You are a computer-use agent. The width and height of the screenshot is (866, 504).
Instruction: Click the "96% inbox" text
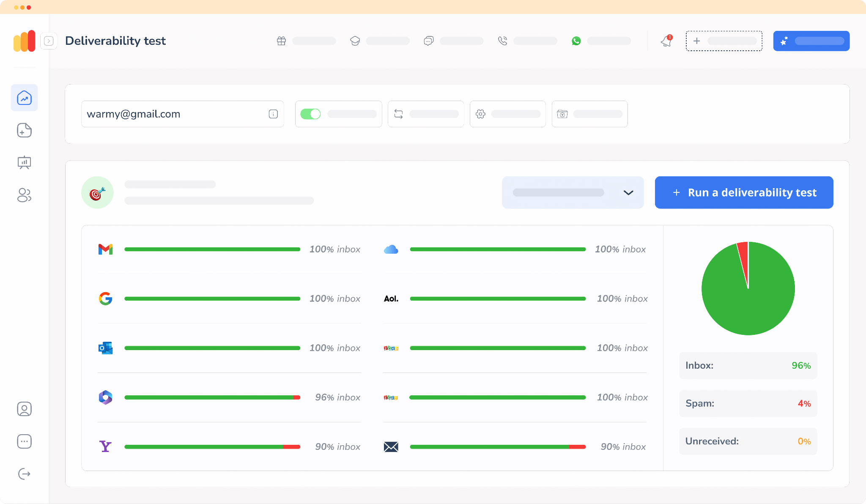click(x=337, y=397)
